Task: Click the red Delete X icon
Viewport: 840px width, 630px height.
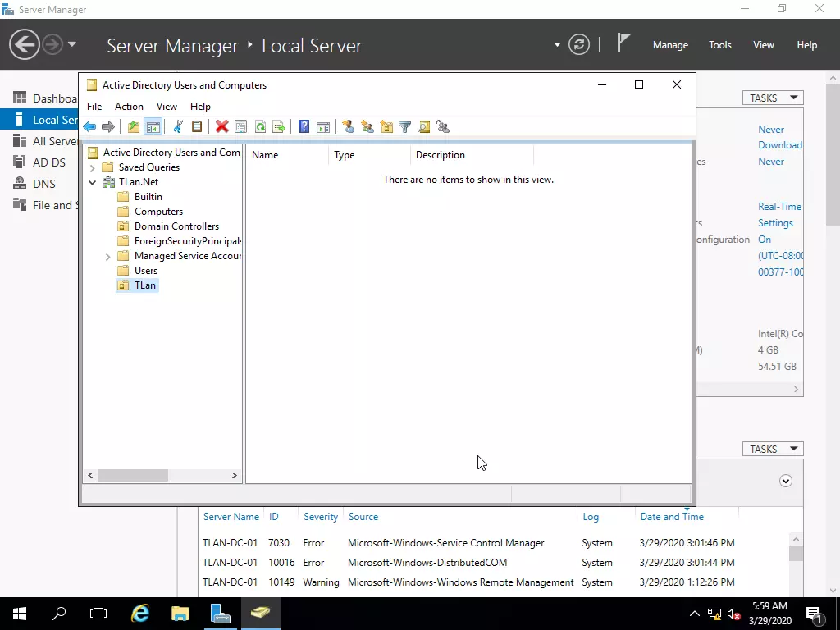Action: coord(221,127)
